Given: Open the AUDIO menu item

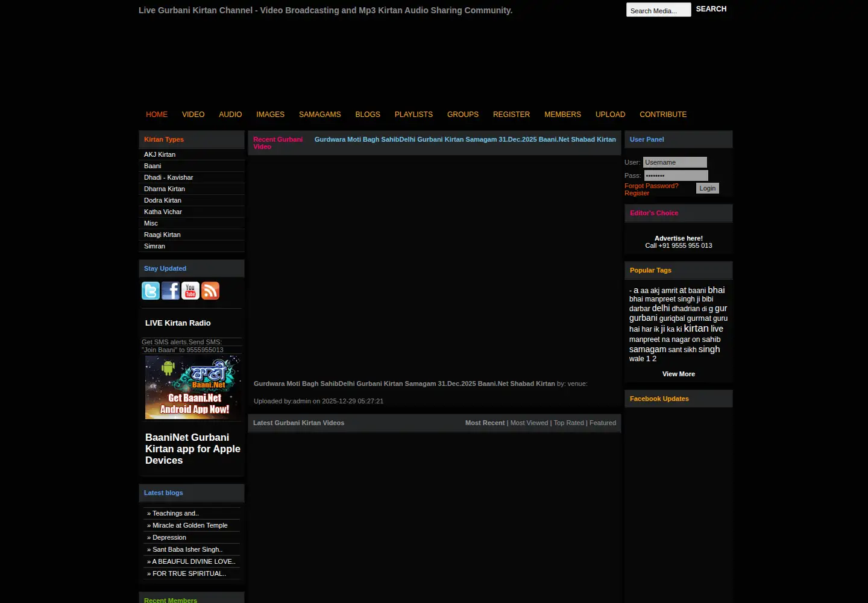Looking at the screenshot, I should click(x=230, y=115).
